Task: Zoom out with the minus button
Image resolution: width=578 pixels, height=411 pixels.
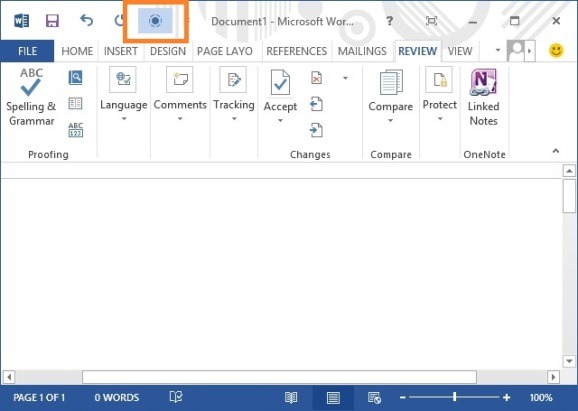Action: click(403, 397)
